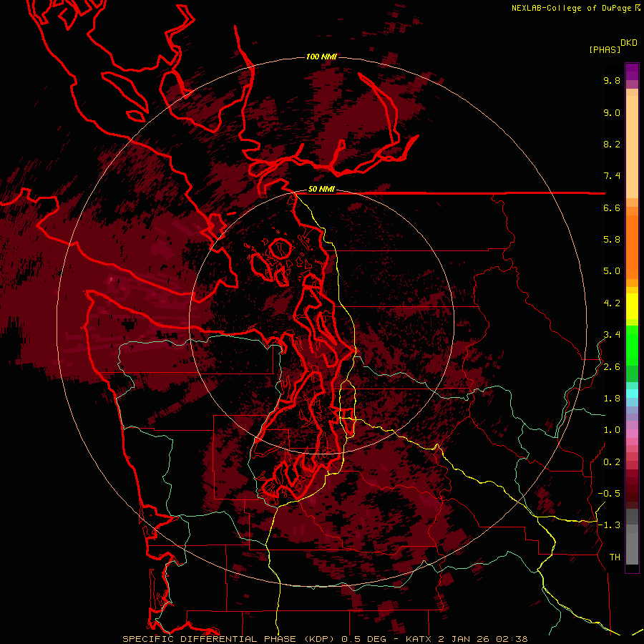Click the 8.2 scale value

coord(612,144)
